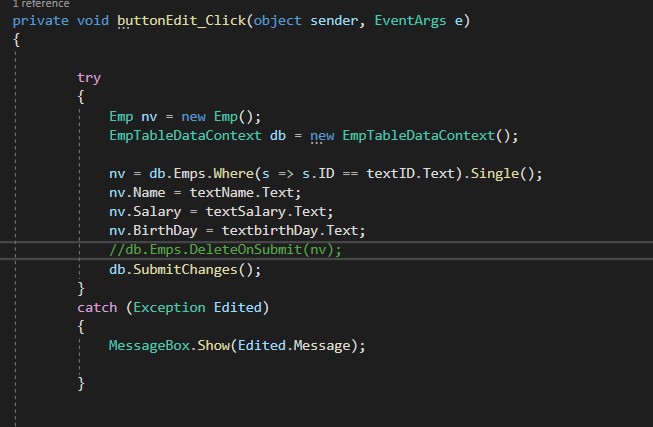This screenshot has width=653, height=427.
Task: Select the private keyword in method signature
Action: coord(41,21)
